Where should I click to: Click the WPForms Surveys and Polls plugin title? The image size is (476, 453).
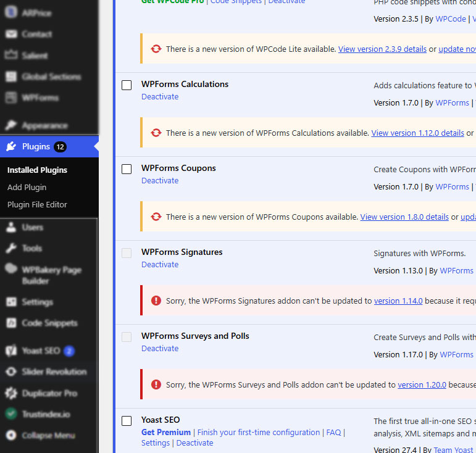(x=195, y=336)
